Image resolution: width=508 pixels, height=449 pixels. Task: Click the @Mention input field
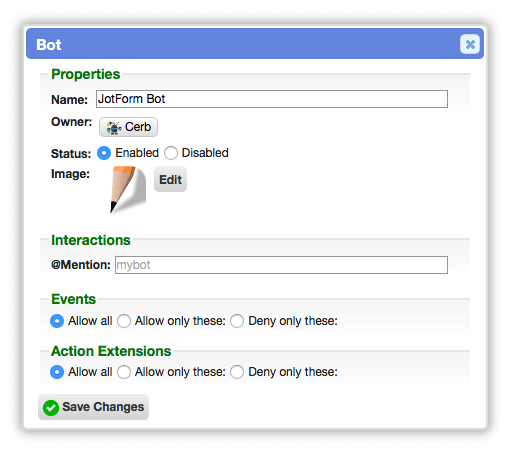[x=281, y=265]
